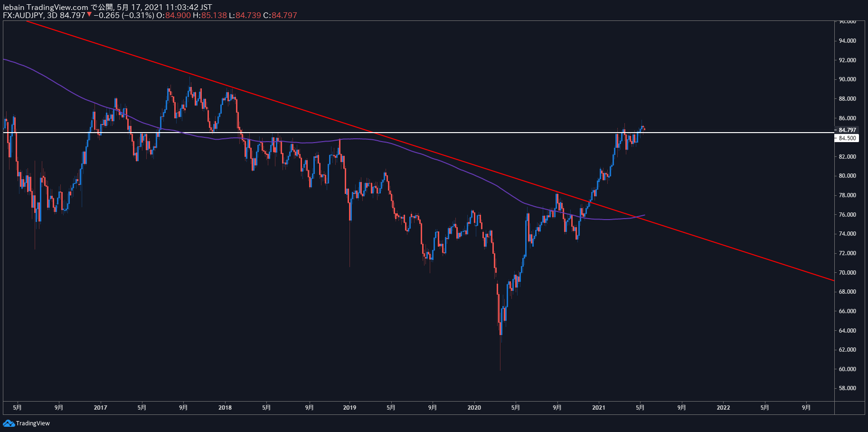Click the 90.000 price axis label

coord(848,79)
